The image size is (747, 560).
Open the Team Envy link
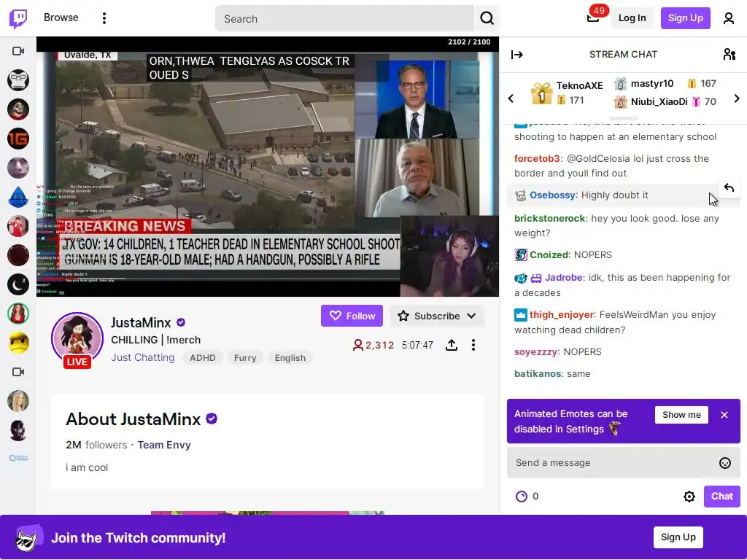[164, 445]
